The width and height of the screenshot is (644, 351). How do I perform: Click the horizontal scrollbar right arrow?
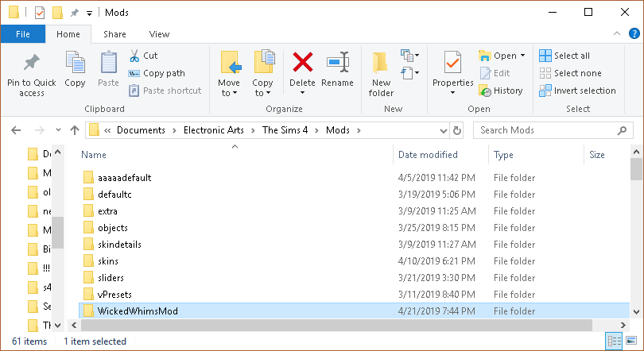point(623,325)
